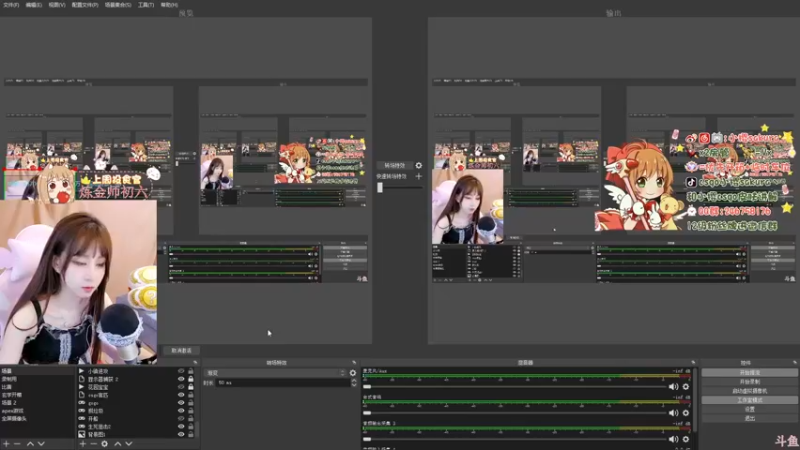Image resolution: width=800 pixels, height=450 pixels.
Task: Remove selected source with minus icon
Action: click(x=93, y=444)
